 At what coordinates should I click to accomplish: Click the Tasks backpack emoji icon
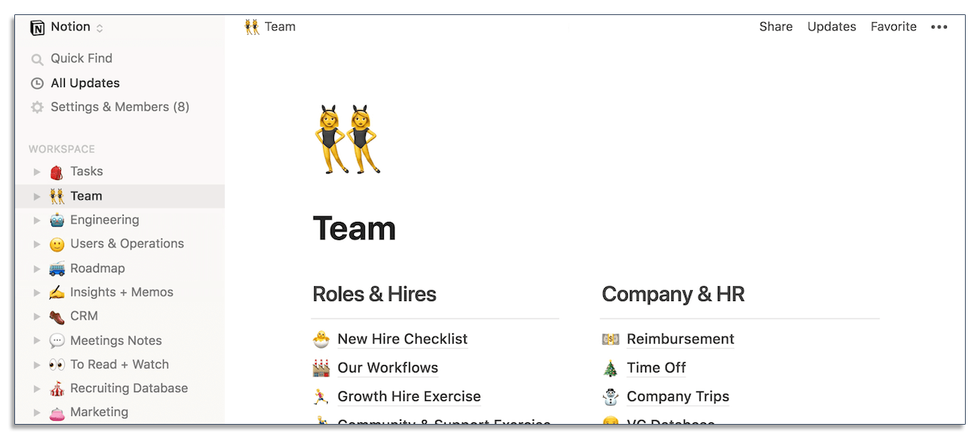56,172
